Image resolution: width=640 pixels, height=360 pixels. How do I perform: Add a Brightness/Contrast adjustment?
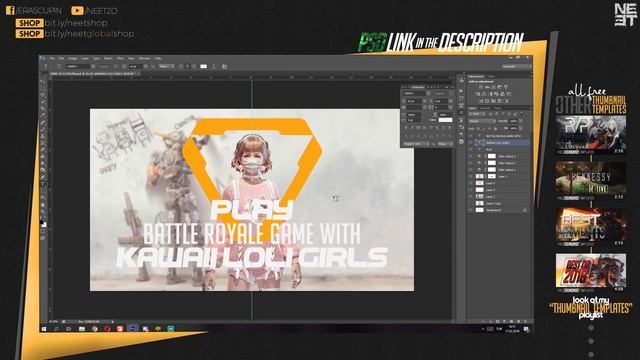(481, 87)
